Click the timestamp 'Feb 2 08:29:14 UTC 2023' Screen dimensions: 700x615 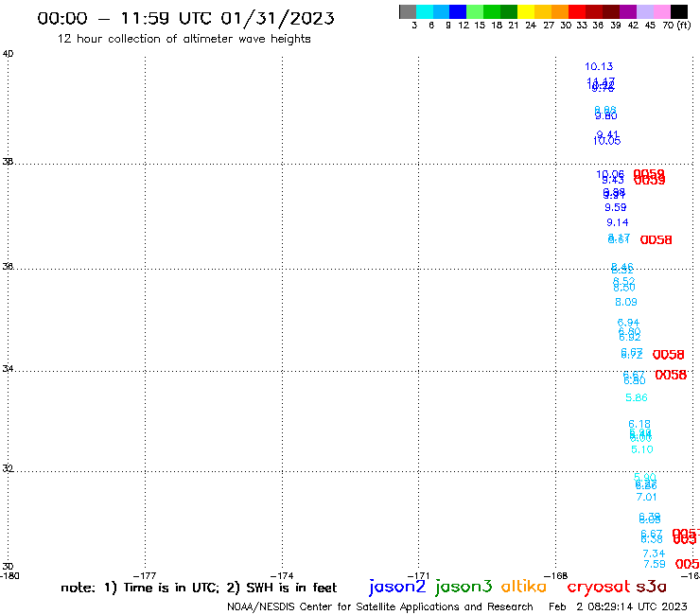click(x=618, y=606)
